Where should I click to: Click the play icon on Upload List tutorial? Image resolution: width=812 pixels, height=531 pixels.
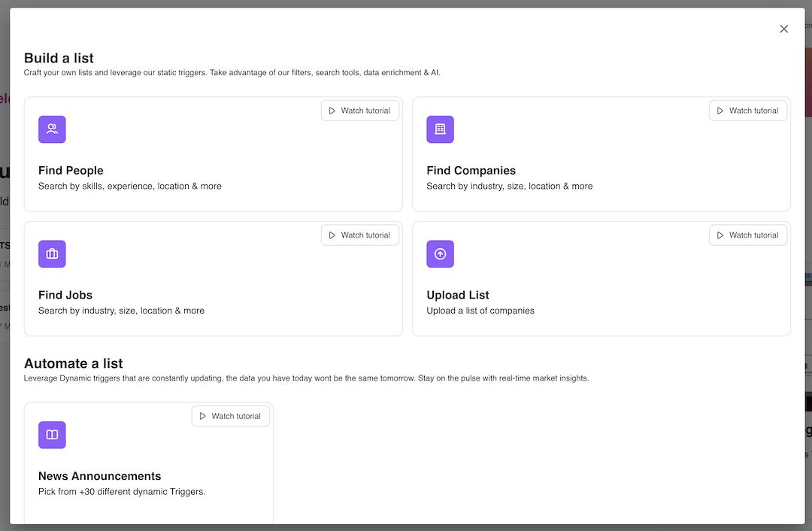721,235
